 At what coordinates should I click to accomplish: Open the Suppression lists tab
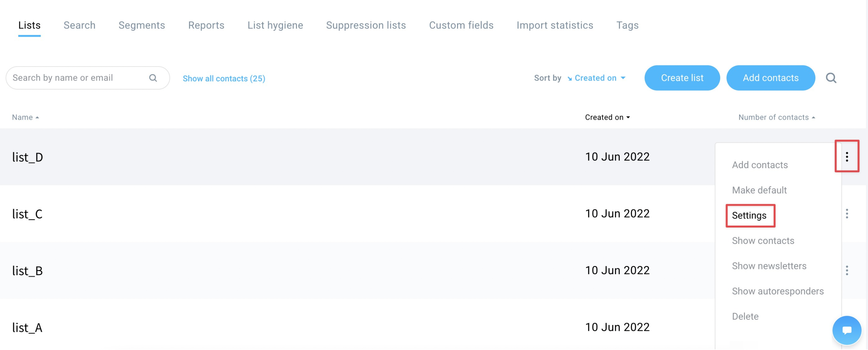366,25
